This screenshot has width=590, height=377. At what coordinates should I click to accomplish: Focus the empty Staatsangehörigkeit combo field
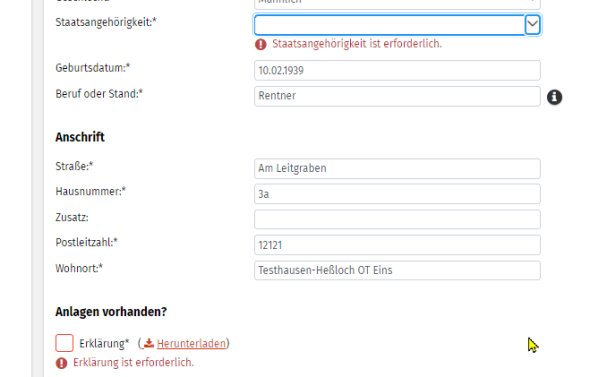(x=389, y=25)
